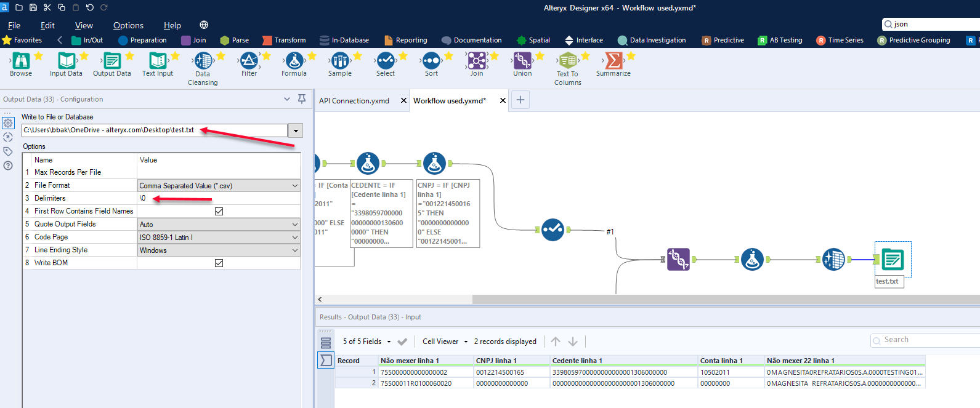Toggle the Write BOM checkbox
Viewport: 980px width, 408px height.
click(219, 263)
